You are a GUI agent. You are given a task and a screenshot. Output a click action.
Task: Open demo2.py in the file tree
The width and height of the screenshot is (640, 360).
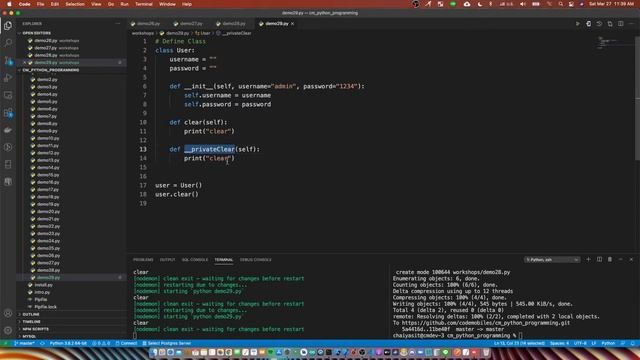click(x=47, y=80)
